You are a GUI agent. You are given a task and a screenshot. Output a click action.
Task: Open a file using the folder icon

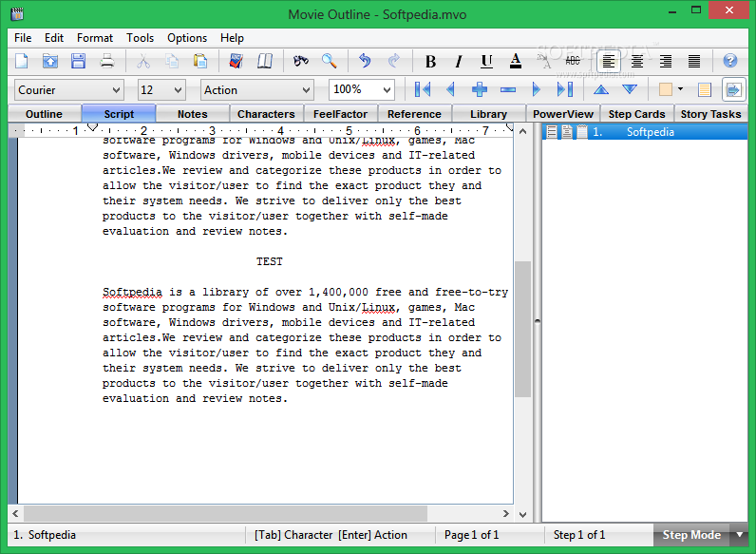50,61
